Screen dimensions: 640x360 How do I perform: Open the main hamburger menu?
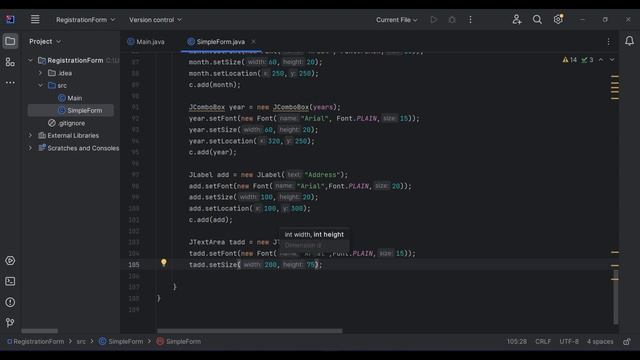click(35, 19)
